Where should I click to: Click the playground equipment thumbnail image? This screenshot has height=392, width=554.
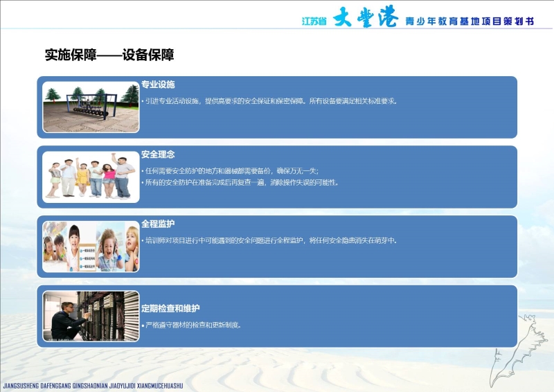(x=91, y=107)
